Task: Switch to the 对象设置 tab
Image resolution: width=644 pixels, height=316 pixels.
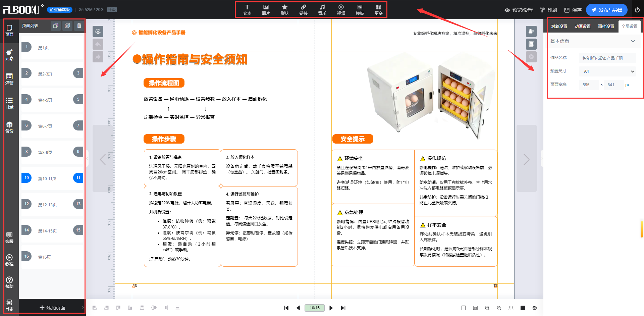Action: 559,27
